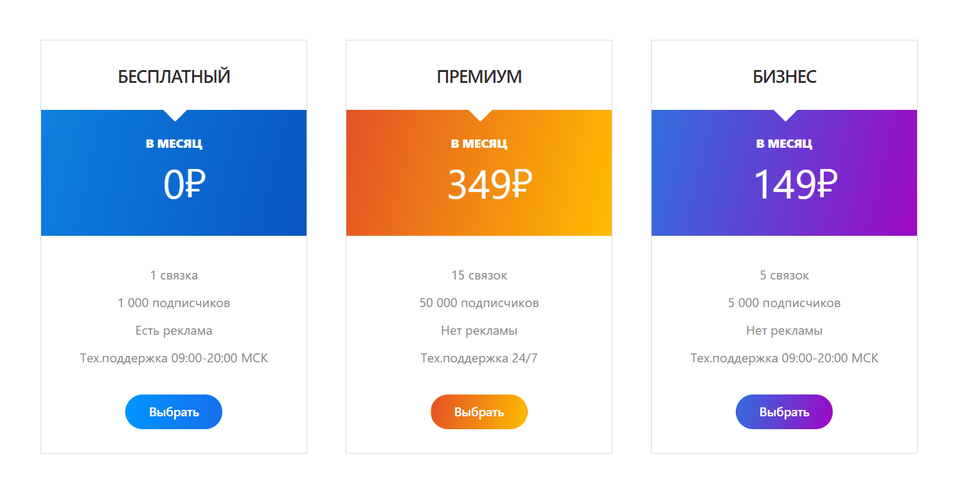
Task: Click the 349₽ price in orange banner
Action: (490, 185)
